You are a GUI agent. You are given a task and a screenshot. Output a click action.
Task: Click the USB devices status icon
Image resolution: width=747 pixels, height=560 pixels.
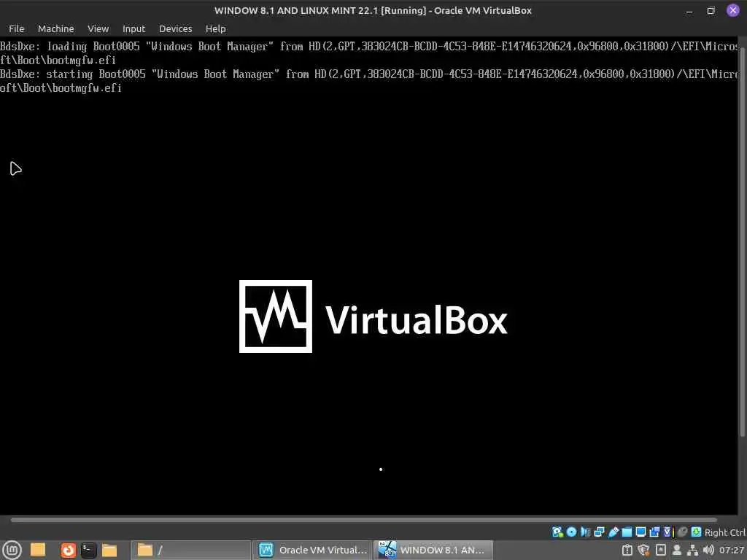[613, 532]
